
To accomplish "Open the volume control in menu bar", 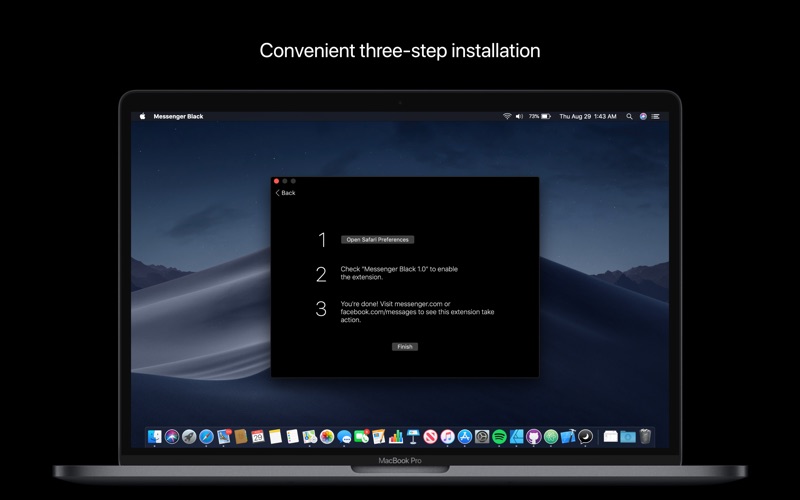I will (x=519, y=116).
